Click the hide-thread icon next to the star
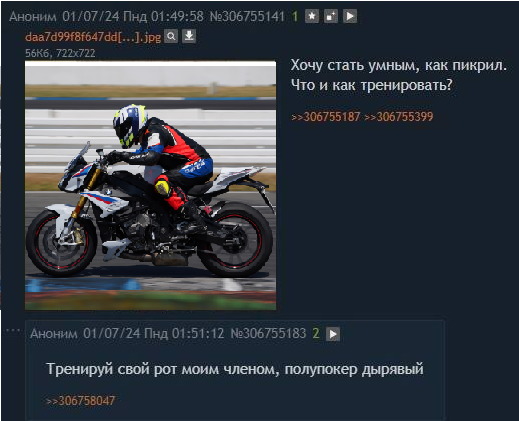The height and width of the screenshot is (421, 519). click(331, 16)
